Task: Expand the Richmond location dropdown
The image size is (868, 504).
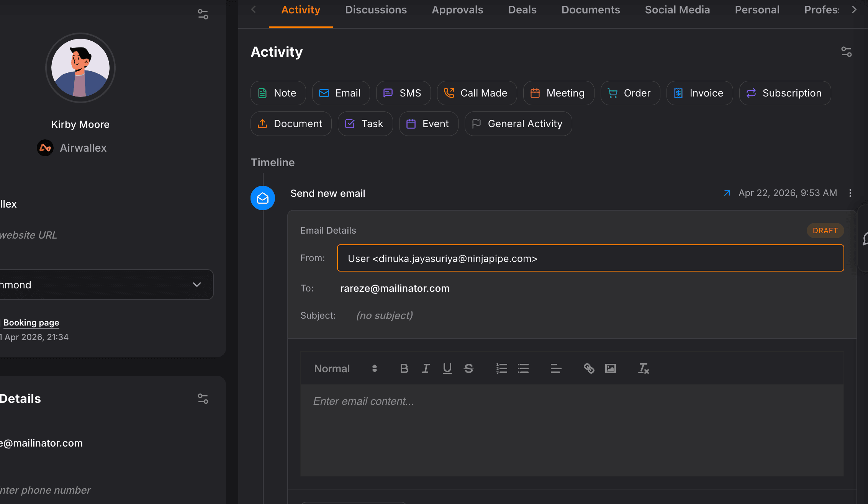Action: coord(197,285)
